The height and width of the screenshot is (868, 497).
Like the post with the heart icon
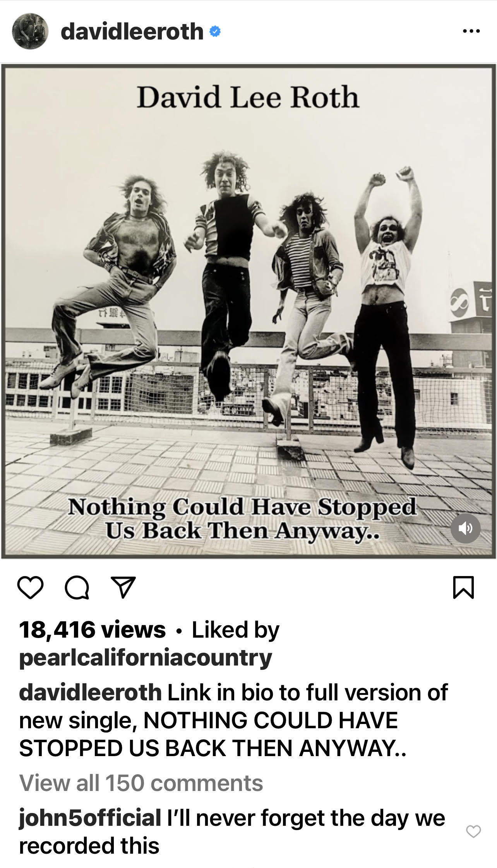(x=30, y=588)
